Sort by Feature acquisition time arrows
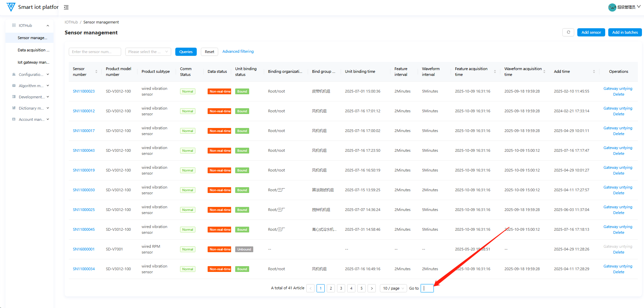The height and width of the screenshot is (308, 644). [x=495, y=71]
